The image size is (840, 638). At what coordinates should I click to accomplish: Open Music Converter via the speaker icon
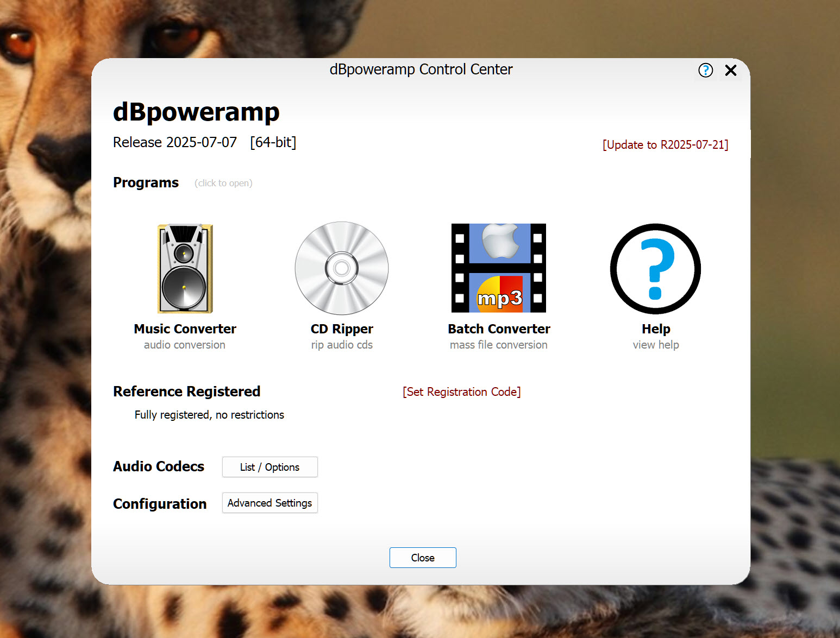(185, 268)
